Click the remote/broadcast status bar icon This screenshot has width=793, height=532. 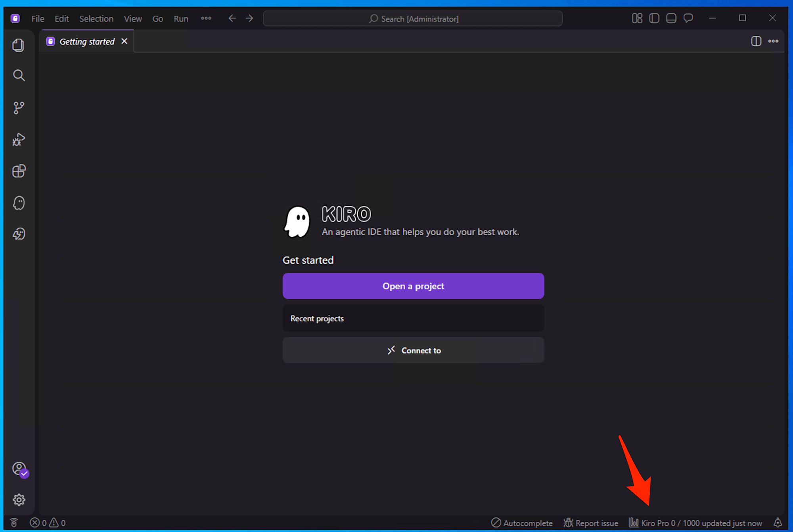click(14, 523)
